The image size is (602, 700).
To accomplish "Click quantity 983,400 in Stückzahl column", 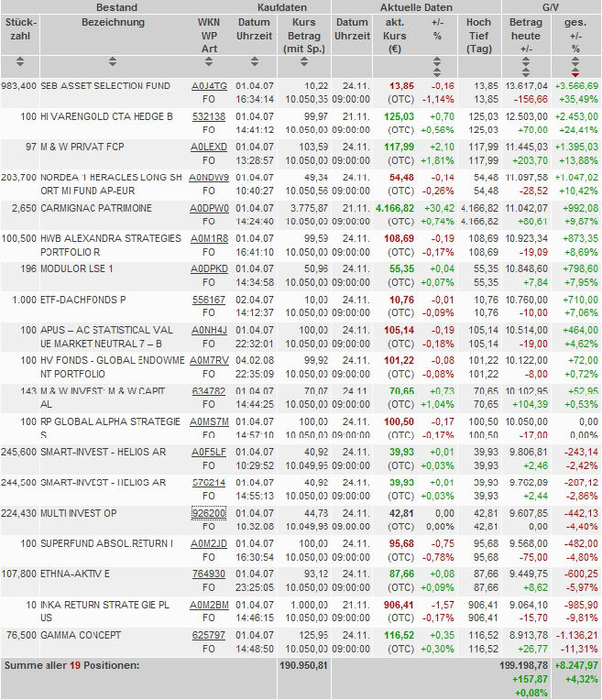I will click(18, 86).
